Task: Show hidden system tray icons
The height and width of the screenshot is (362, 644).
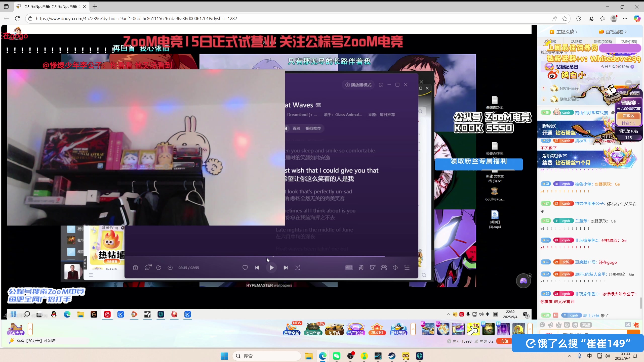Action: tap(569, 356)
